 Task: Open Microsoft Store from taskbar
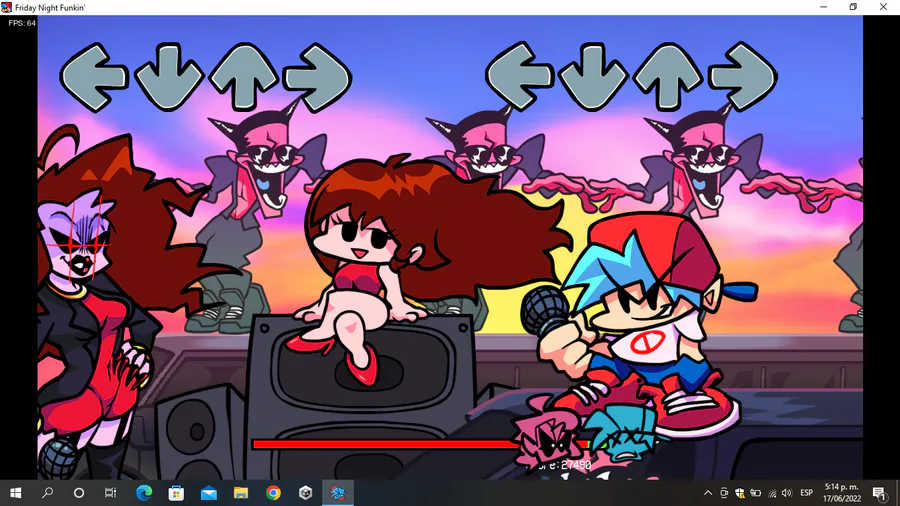click(176, 493)
